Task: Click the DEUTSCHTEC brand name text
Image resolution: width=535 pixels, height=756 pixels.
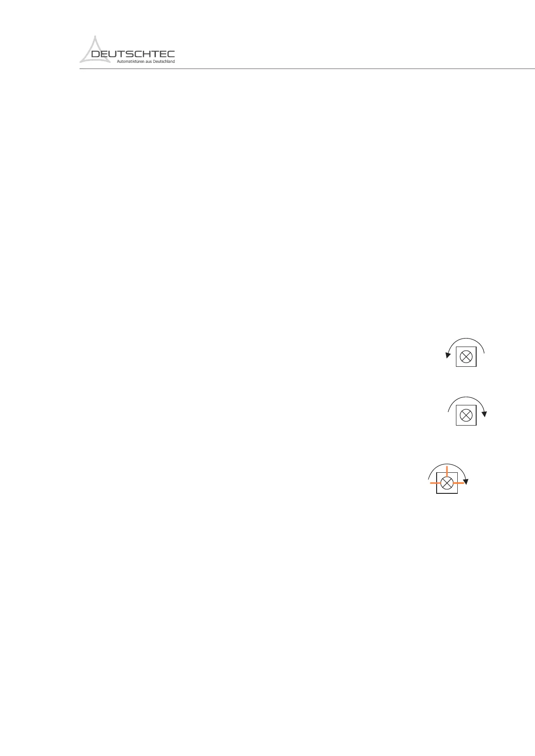Action: [x=133, y=54]
